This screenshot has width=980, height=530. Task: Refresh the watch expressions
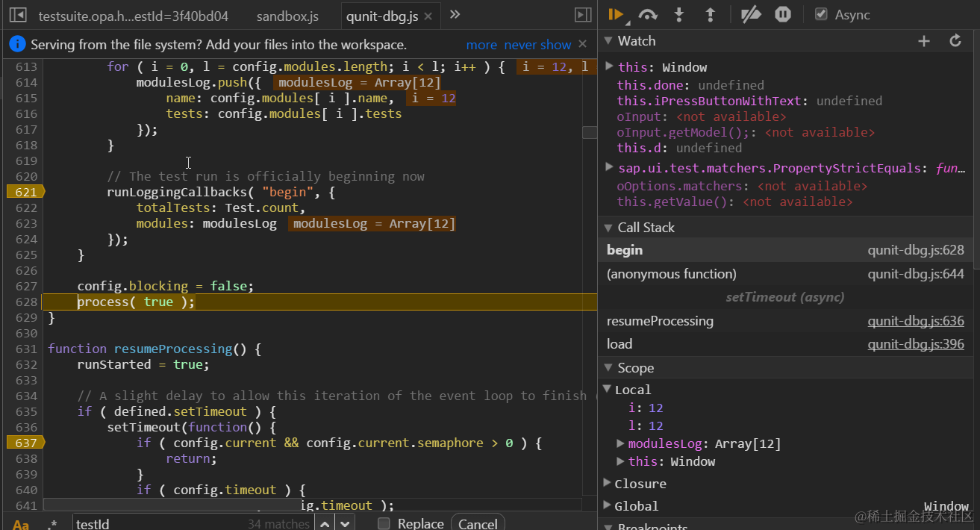point(955,41)
